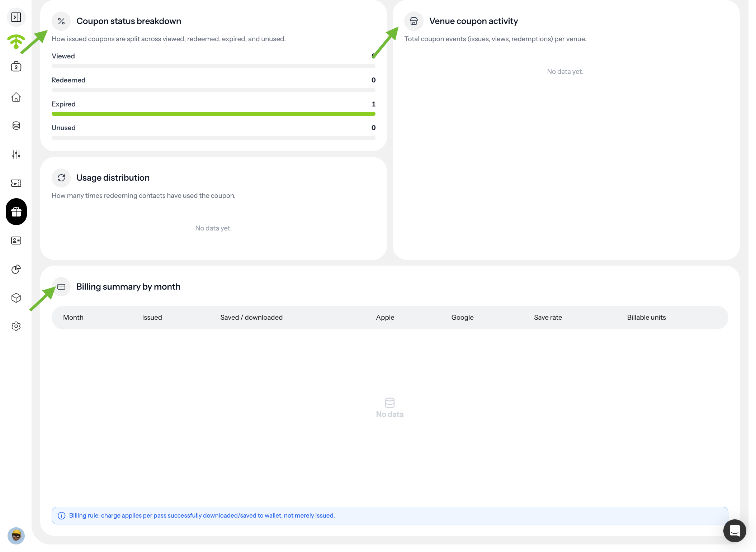Click the Saved / downloaded column header
The height and width of the screenshot is (552, 756).
251,317
